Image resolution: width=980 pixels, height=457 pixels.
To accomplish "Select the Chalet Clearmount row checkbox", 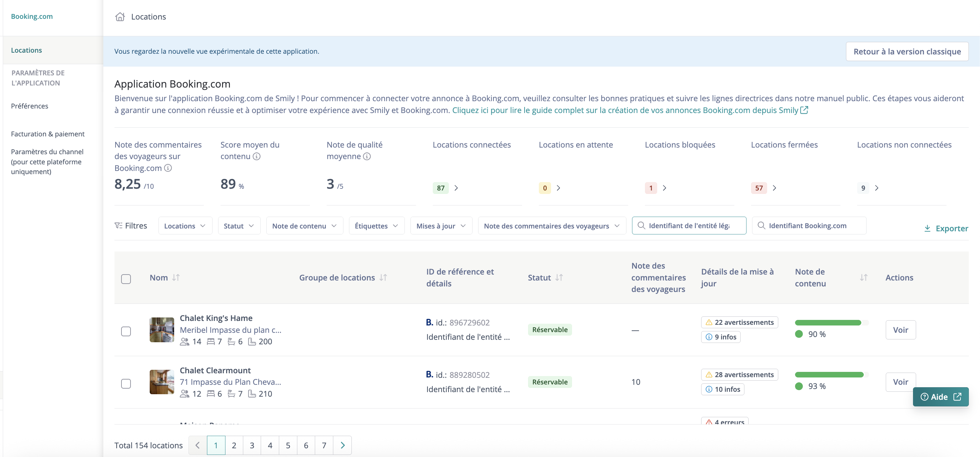I will click(126, 383).
